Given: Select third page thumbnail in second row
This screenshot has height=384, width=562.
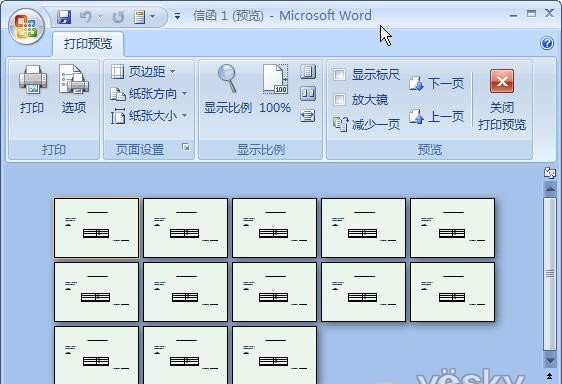Looking at the screenshot, I should tap(275, 292).
